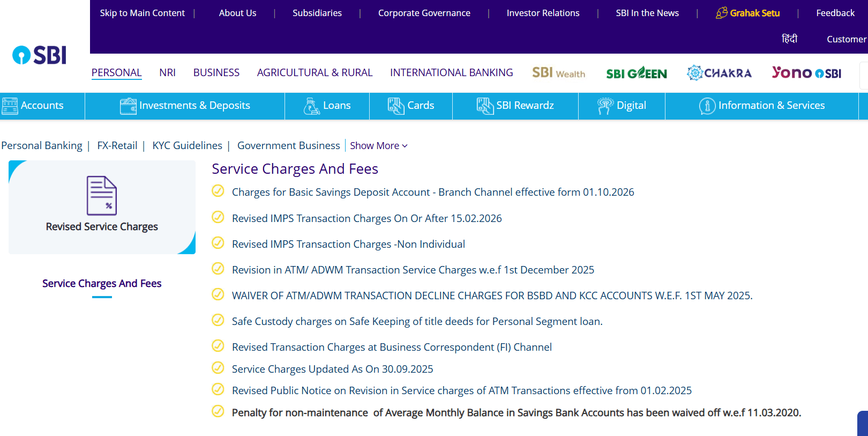Open the Accounts menu

coord(42,106)
